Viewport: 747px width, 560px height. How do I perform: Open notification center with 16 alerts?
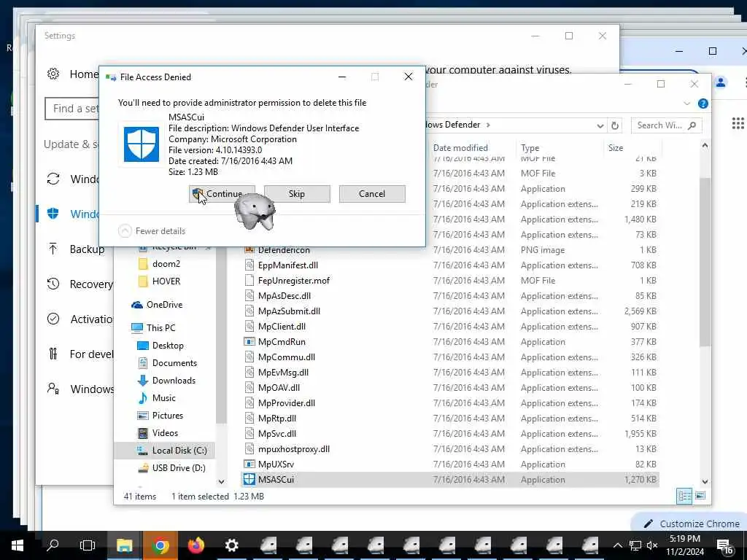tap(725, 547)
